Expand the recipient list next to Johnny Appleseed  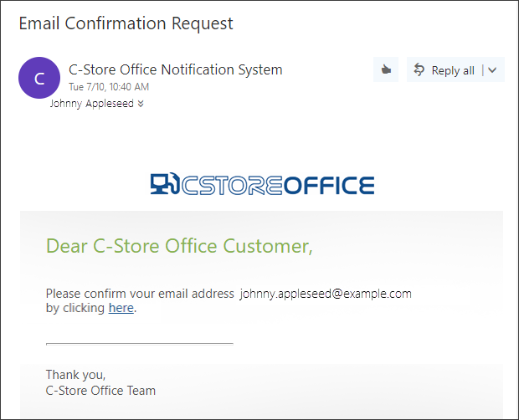tap(141, 104)
